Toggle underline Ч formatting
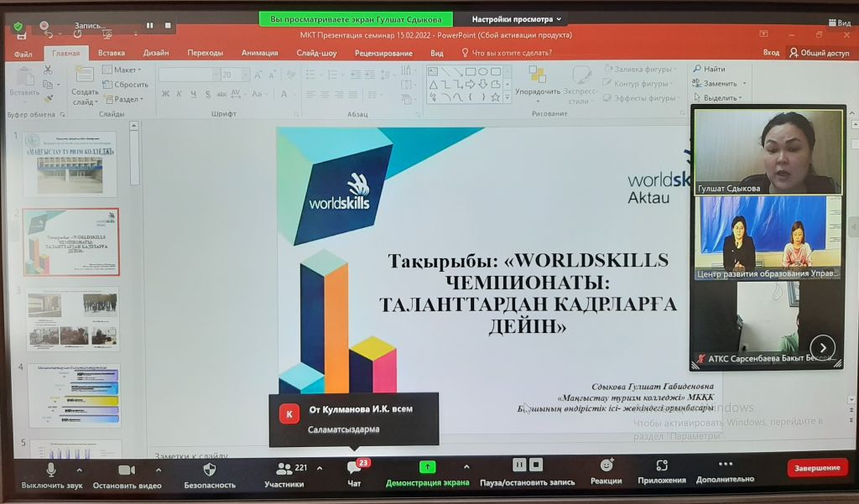 pyautogui.click(x=194, y=94)
